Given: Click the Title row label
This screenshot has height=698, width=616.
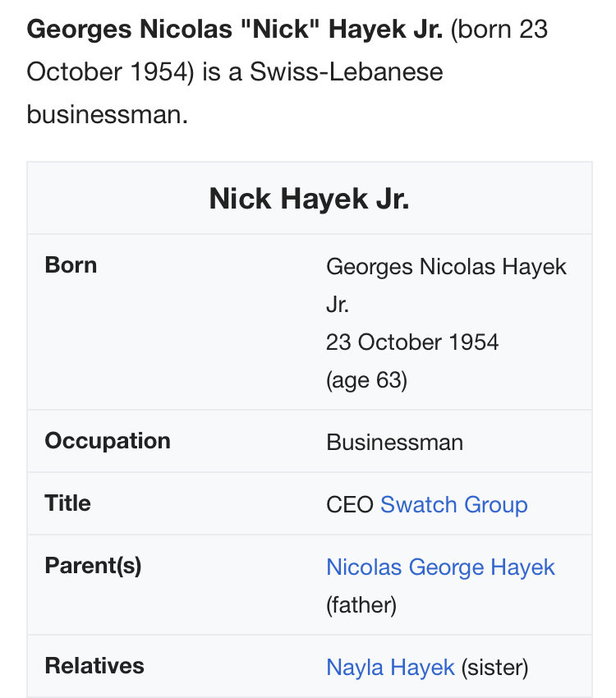Looking at the screenshot, I should (67, 503).
